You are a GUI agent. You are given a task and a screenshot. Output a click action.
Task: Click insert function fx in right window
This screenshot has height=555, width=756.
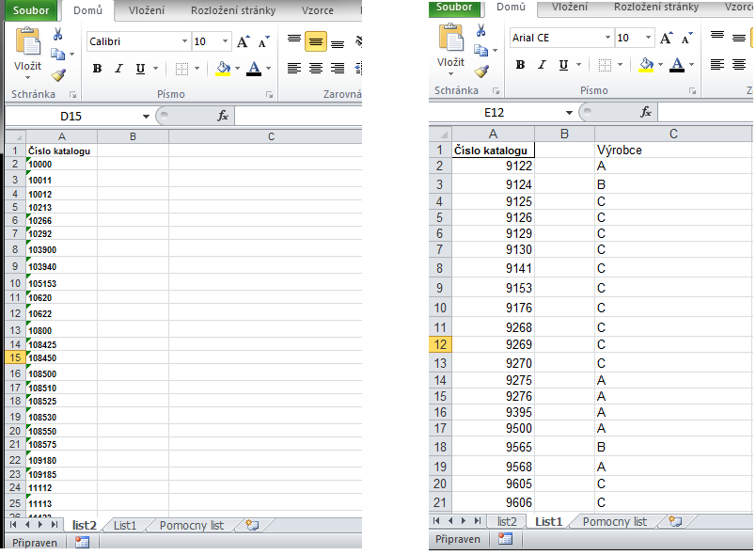coord(646,112)
